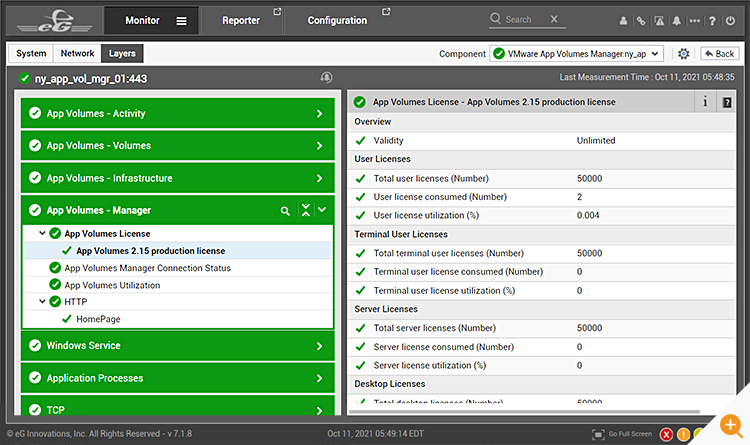Click the User license consumed (Number) measure
Image resolution: width=750 pixels, height=445 pixels.
541,197
